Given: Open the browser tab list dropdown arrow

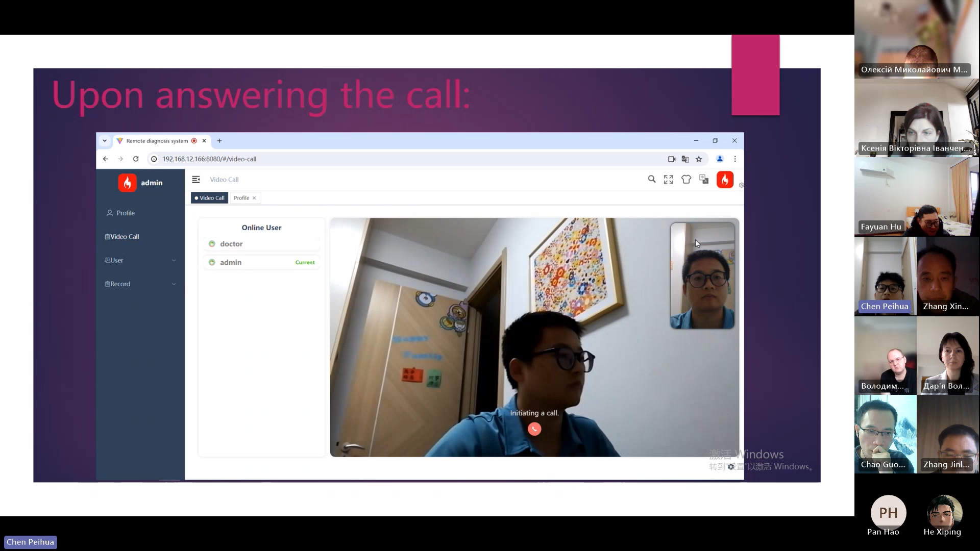Looking at the screenshot, I should tap(105, 141).
